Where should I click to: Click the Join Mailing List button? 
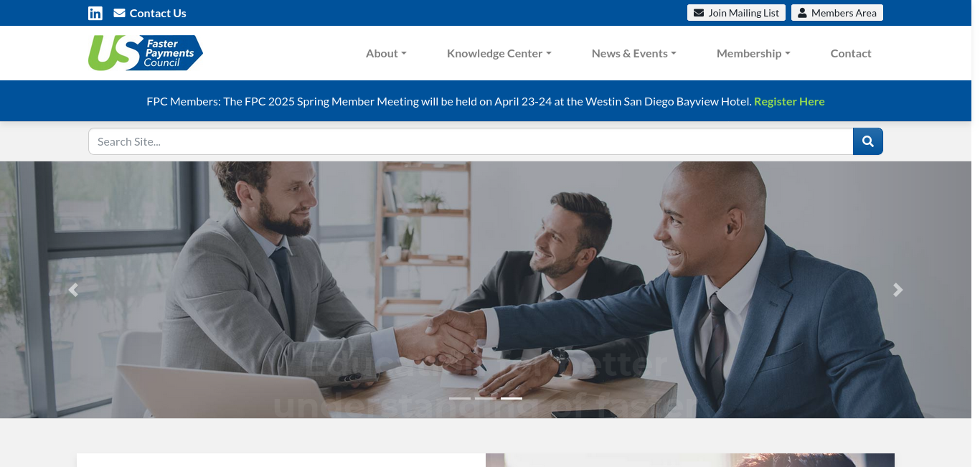pyautogui.click(x=736, y=13)
